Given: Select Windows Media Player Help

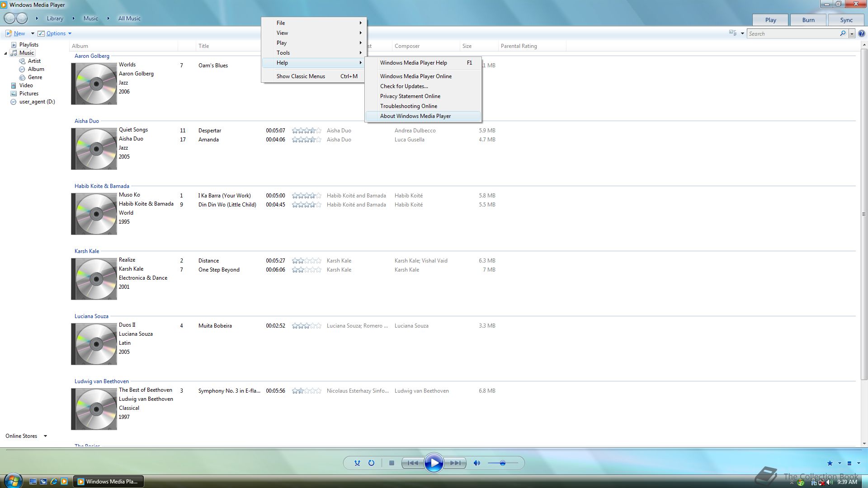Looking at the screenshot, I should click(x=423, y=63).
